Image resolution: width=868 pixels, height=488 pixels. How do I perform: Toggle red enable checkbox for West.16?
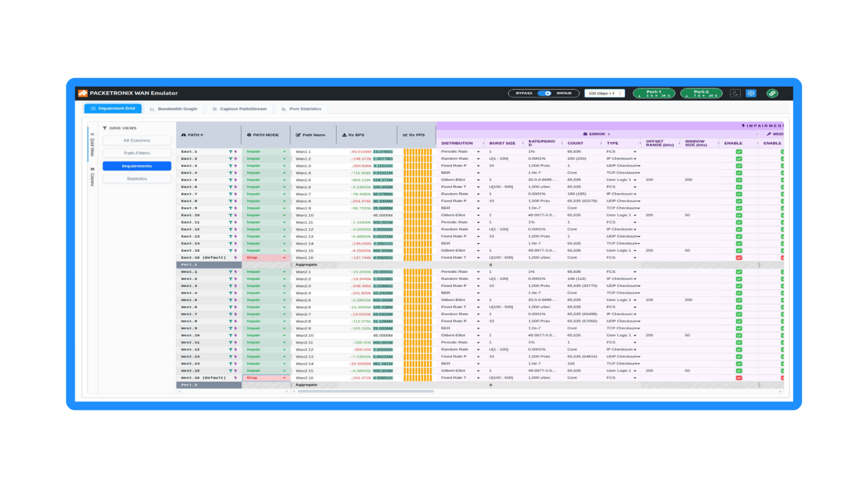[x=739, y=378]
